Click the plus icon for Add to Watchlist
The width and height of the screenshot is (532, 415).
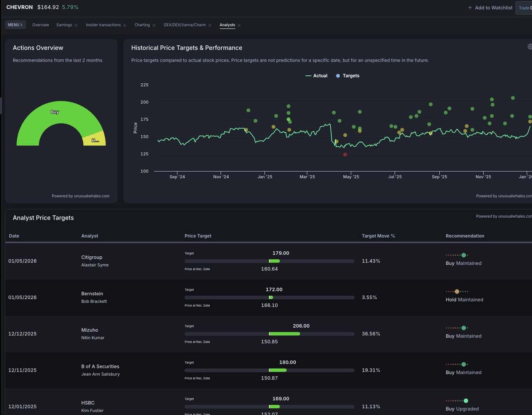tap(470, 8)
